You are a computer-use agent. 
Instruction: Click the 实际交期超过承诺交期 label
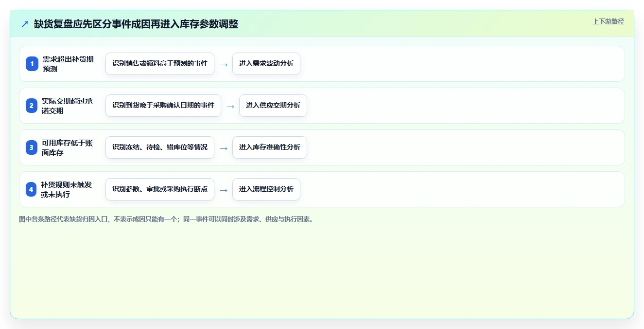pos(67,106)
